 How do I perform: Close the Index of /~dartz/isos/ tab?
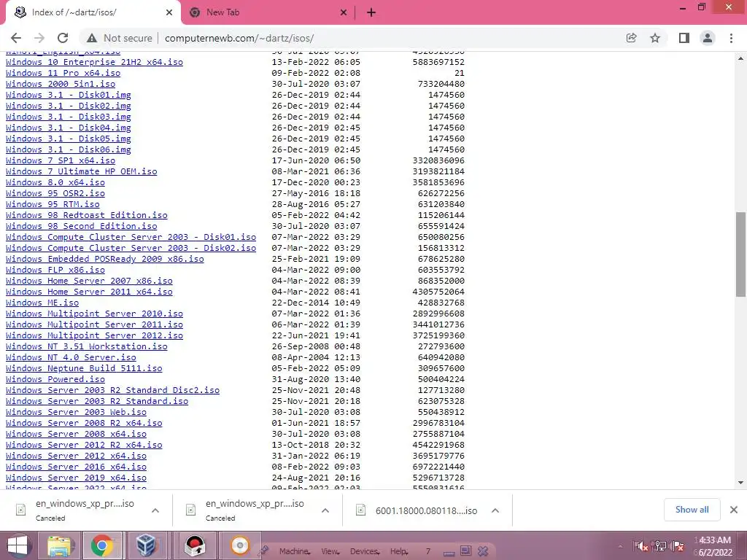169,13
